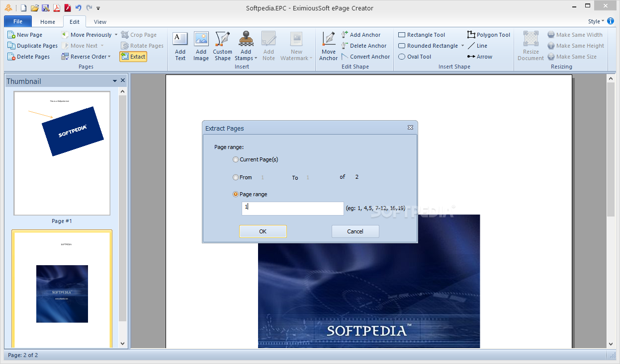Open the File menu
Viewport: 620px width, 364px height.
[18, 21]
